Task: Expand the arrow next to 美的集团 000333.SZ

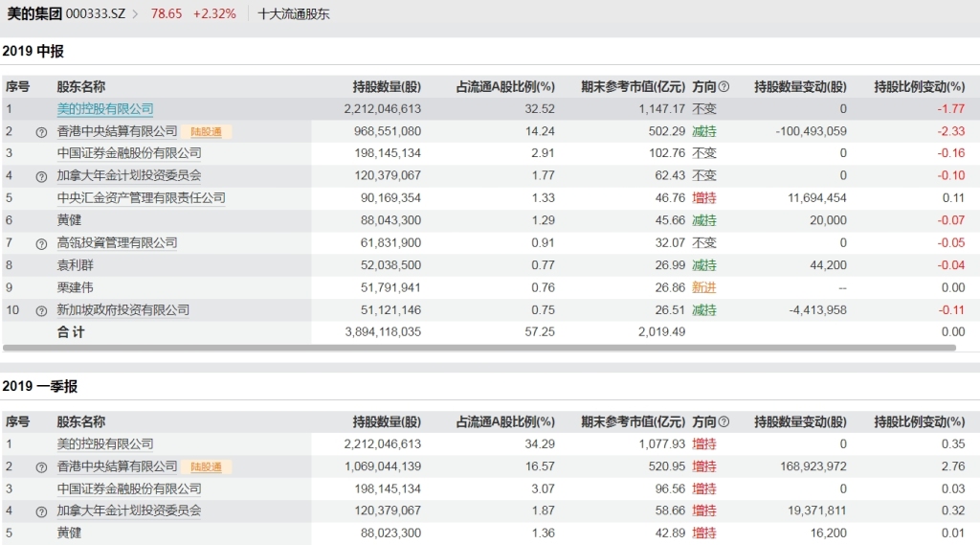Action: 135,13
